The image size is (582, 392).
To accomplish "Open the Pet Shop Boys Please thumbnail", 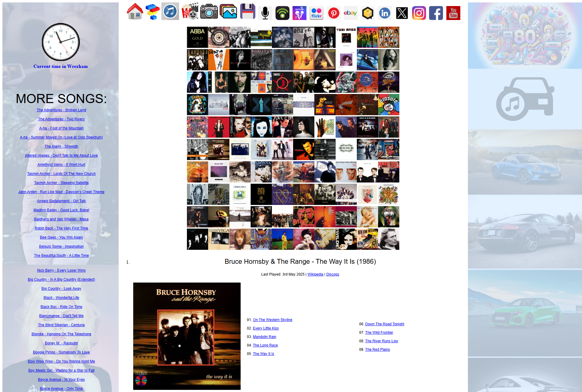I will point(346,172).
